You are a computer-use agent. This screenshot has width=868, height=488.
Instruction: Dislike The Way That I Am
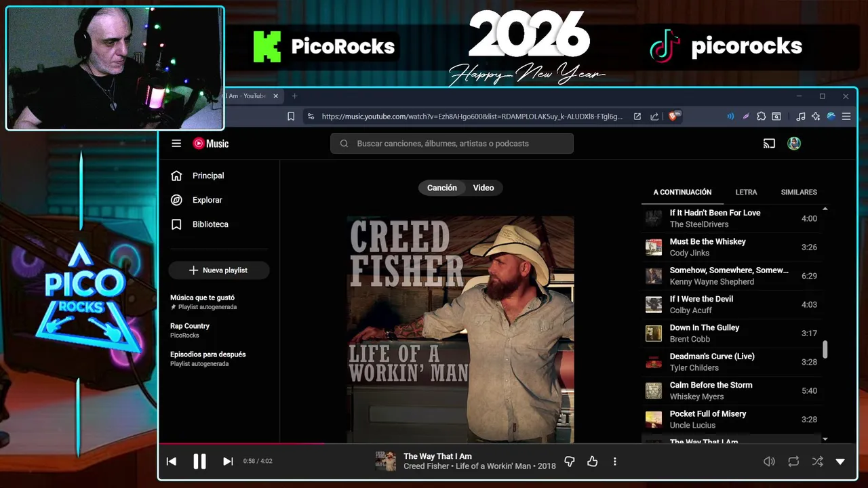(x=570, y=462)
